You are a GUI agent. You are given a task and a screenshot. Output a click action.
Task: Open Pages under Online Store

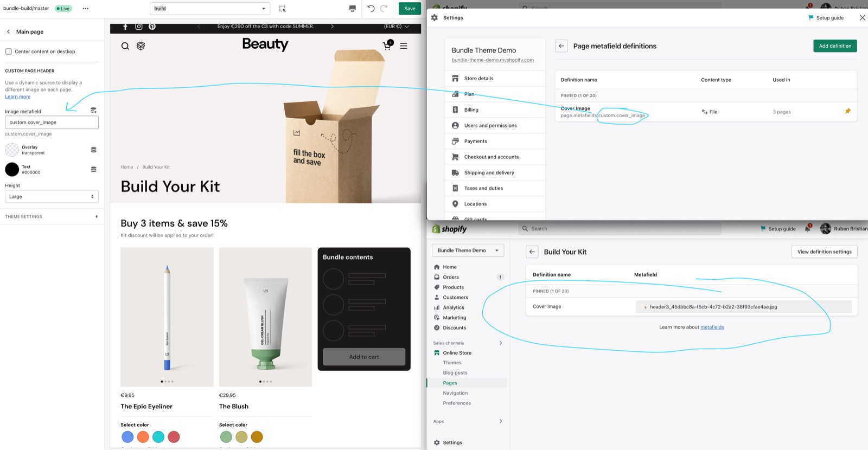pos(450,383)
